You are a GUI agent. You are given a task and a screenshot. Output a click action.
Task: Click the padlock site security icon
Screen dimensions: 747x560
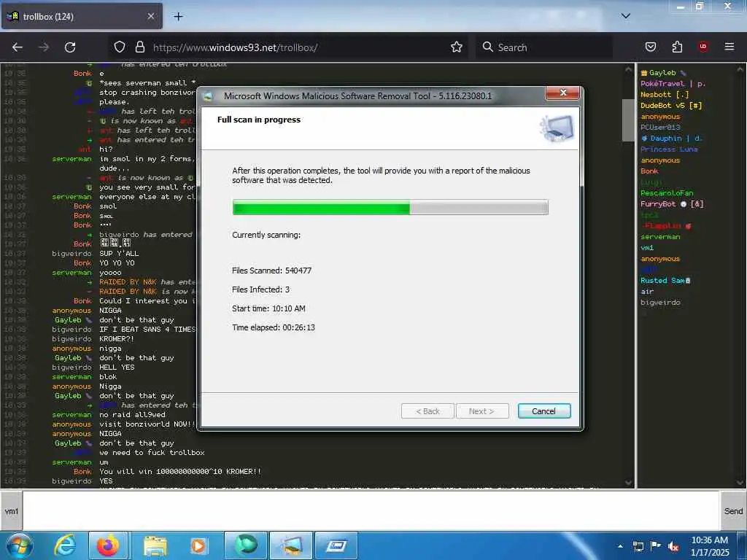click(x=139, y=47)
